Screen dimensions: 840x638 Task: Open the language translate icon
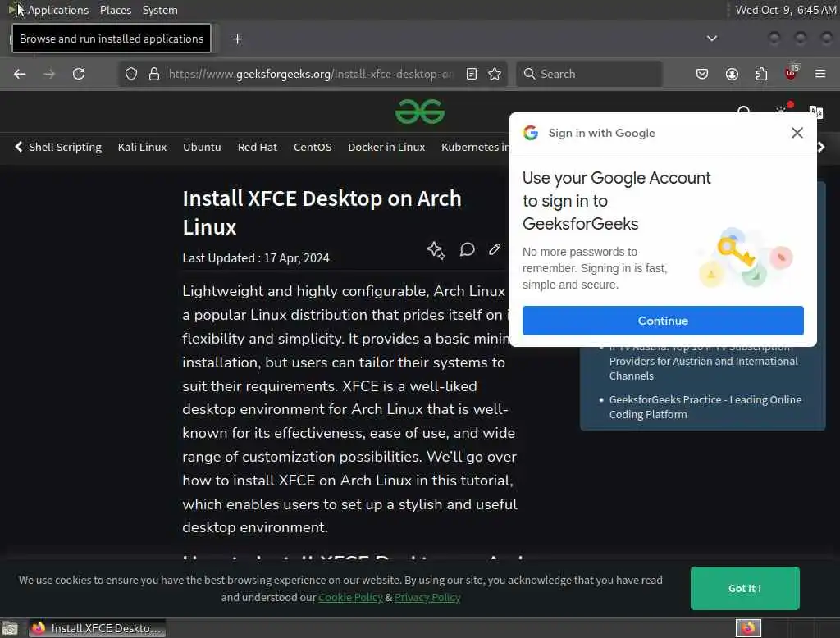816,112
